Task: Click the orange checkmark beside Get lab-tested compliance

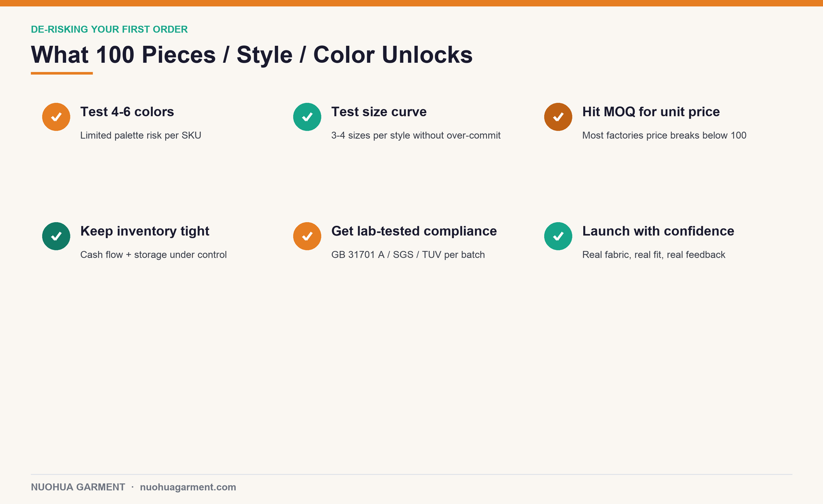Action: tap(307, 236)
